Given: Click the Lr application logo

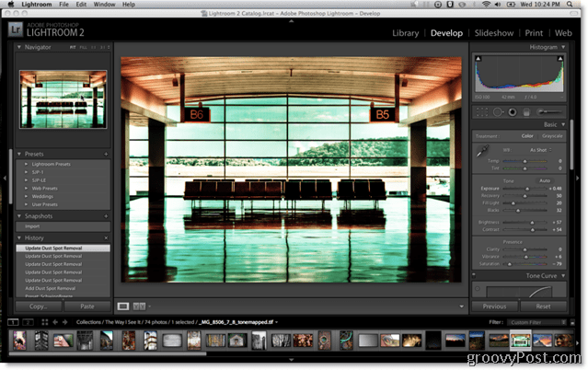Looking at the screenshot, I should (16, 29).
